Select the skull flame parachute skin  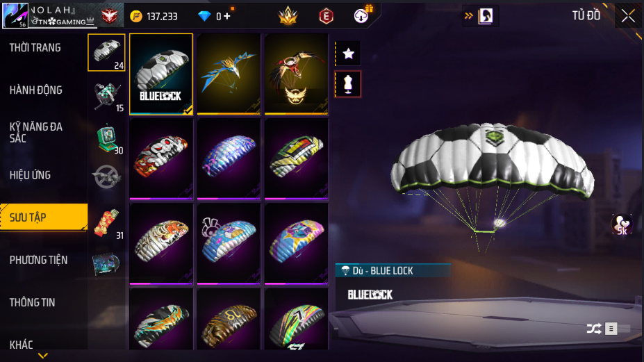[x=161, y=159]
